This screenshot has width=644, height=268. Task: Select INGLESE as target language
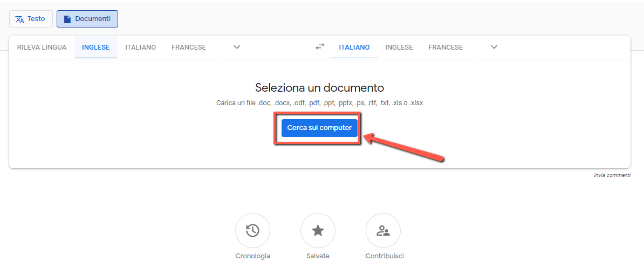pyautogui.click(x=399, y=47)
